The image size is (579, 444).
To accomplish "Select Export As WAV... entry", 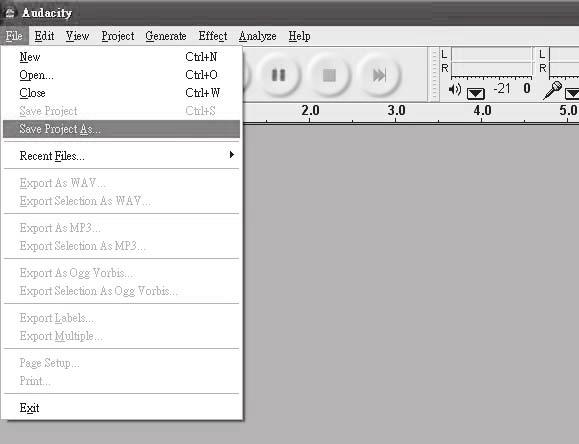I will pos(121,183).
